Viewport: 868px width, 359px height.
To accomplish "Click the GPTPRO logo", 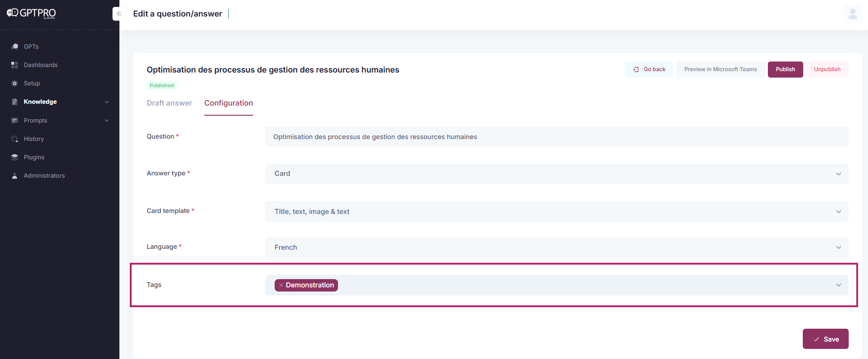I will [x=31, y=13].
